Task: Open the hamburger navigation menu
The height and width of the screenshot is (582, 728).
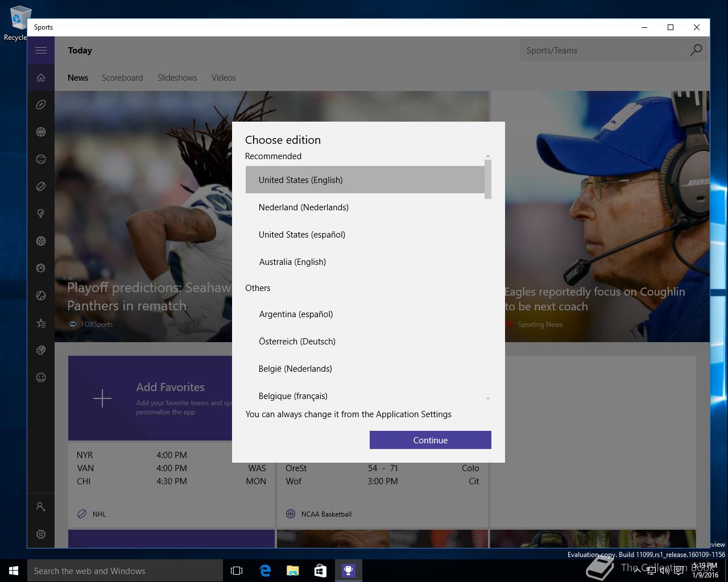Action: tap(41, 50)
